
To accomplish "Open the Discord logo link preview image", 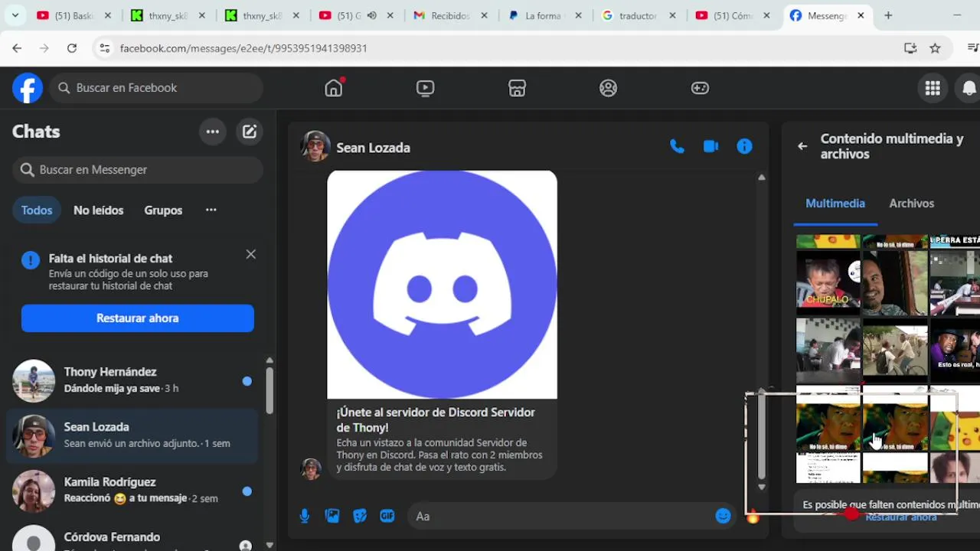I will [442, 285].
